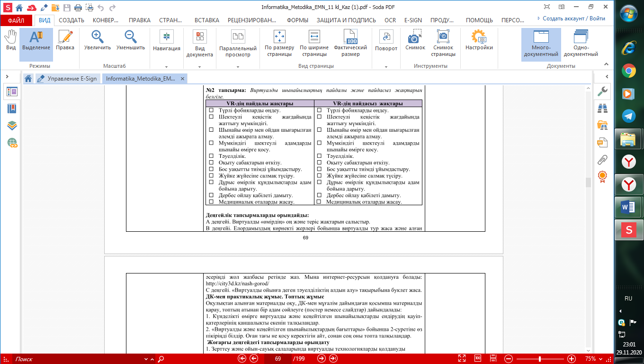Screen dimensions: 644x364
Task: Switch to the ВСТАВКА ribbon tab
Action: 207,20
